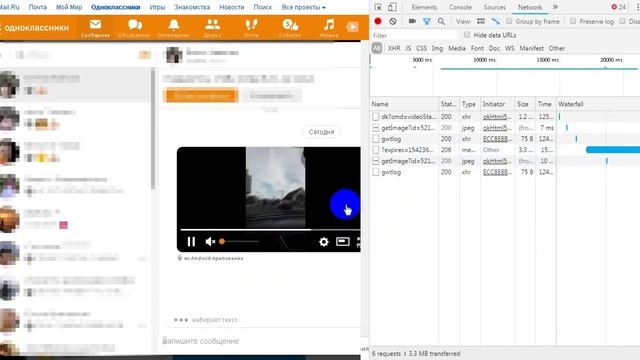The image size is (640, 360).
Task: Expand more DevTools tabs chevron
Action: click(x=555, y=7)
